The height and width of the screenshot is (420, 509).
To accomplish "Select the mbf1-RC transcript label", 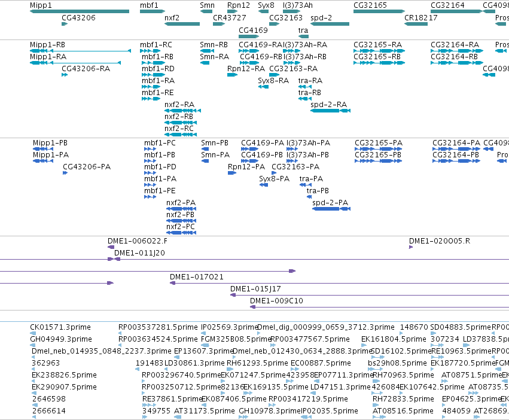I will pos(156,45).
